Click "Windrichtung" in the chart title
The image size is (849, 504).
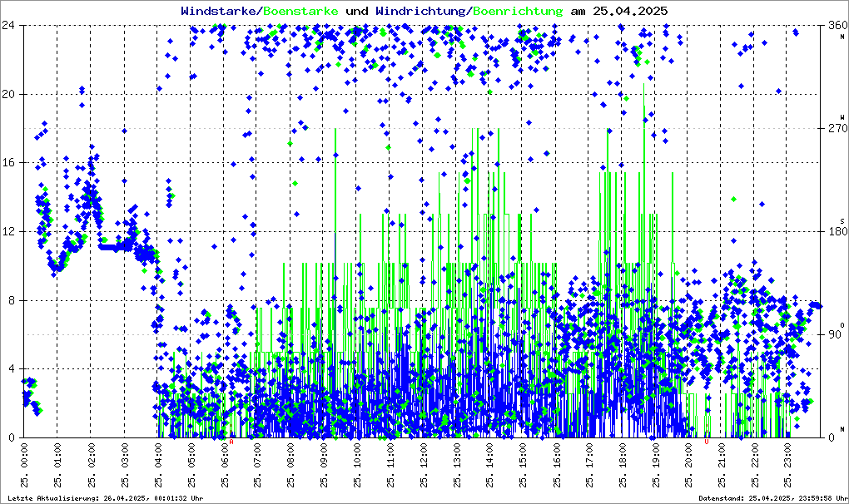click(x=421, y=11)
